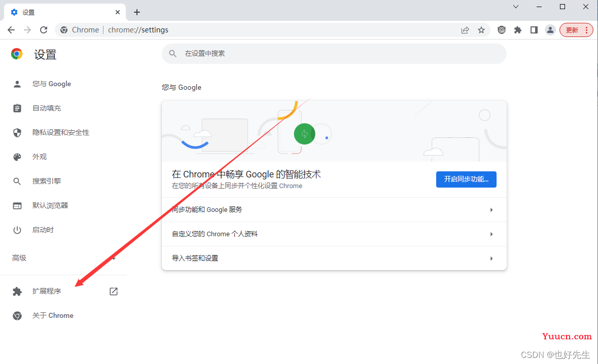598x364 pixels.
Task: Bookmark this page with the star icon
Action: [481, 30]
